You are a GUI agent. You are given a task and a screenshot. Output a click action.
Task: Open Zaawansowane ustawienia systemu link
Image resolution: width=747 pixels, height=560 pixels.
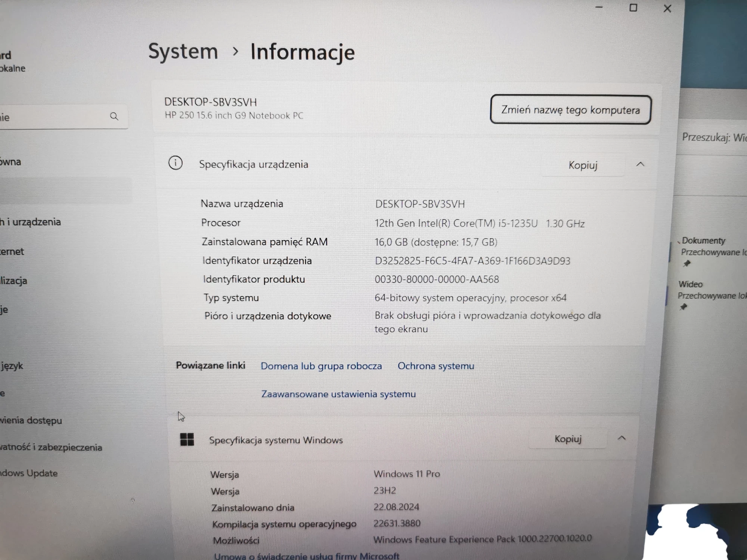[x=338, y=394]
